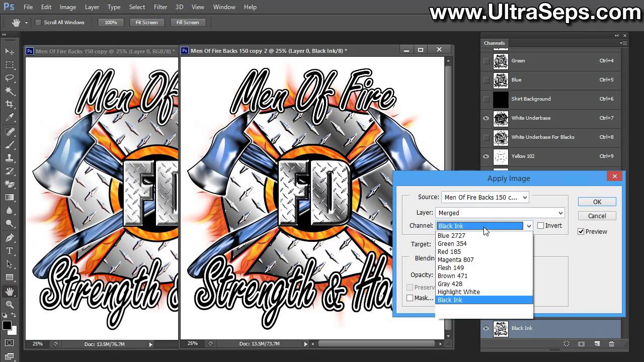This screenshot has width=644, height=362.
Task: Create new channel icon
Action: point(597,344)
